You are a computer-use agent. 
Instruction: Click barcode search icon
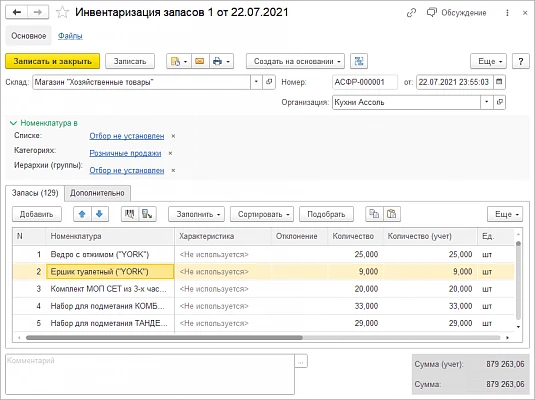pyautogui.click(x=130, y=214)
